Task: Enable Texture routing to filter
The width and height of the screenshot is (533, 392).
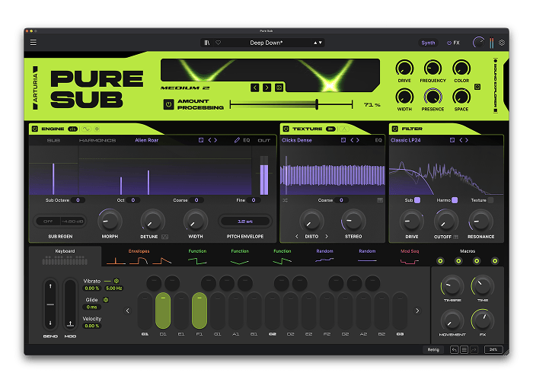Action: pyautogui.click(x=490, y=200)
